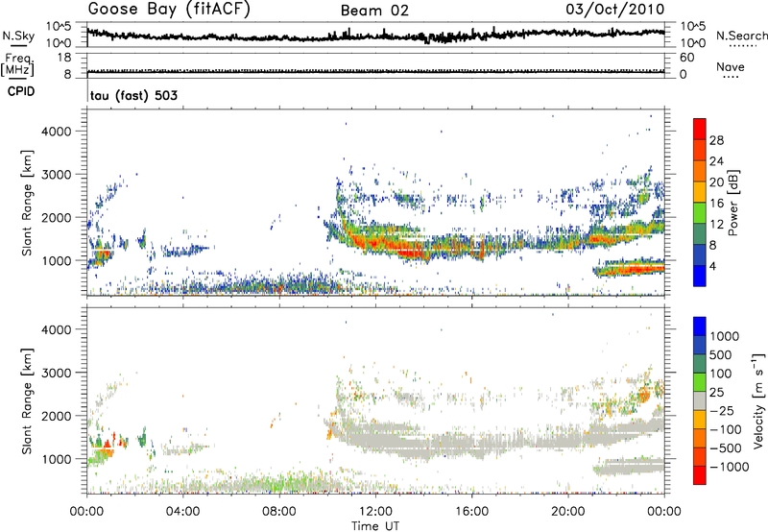Click the 'Time UT' axis title
Screen dimensions: 768x532
click(x=375, y=526)
